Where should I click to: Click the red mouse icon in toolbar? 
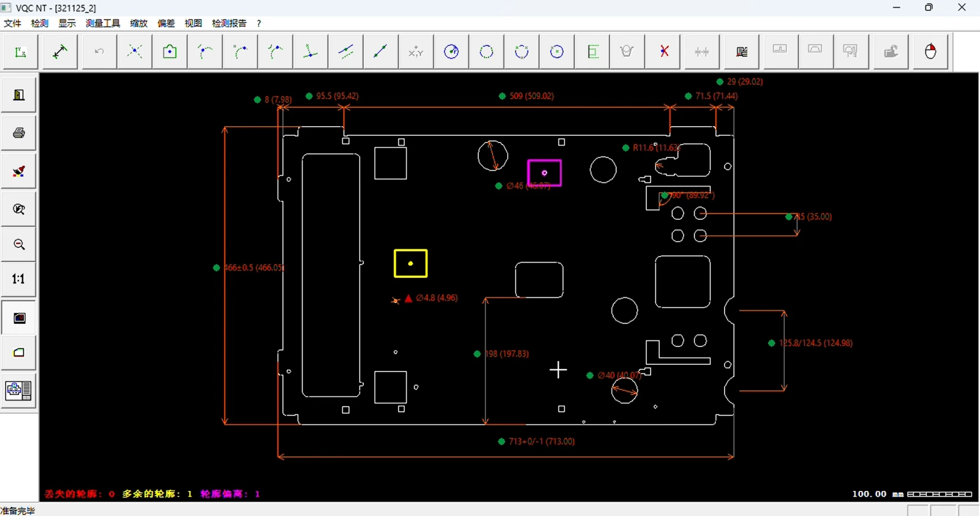pyautogui.click(x=930, y=51)
